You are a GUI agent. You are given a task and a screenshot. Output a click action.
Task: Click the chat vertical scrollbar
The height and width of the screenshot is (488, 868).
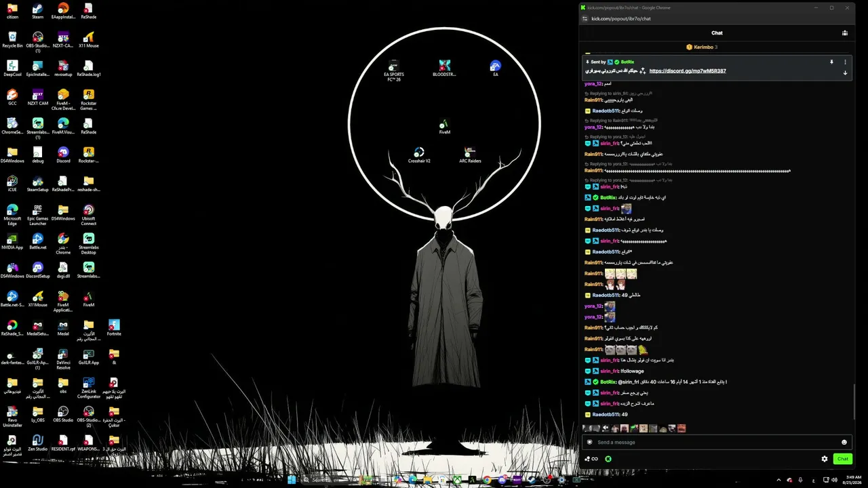point(854,402)
